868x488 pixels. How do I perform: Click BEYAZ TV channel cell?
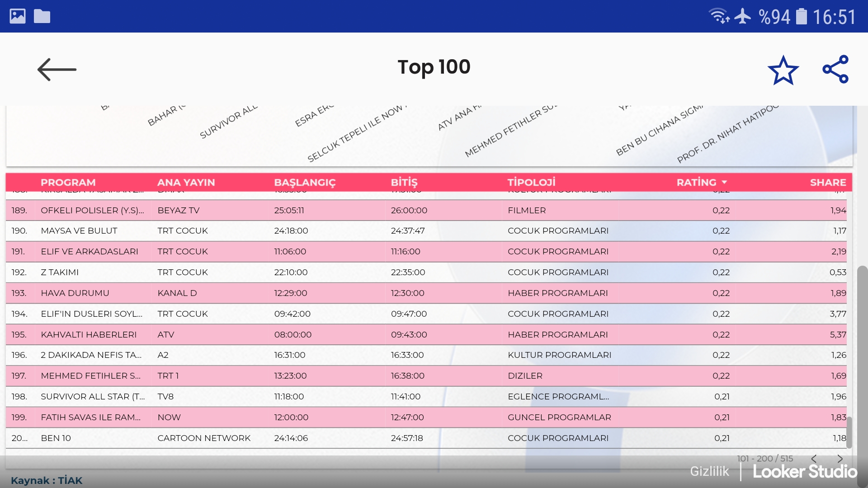(179, 210)
